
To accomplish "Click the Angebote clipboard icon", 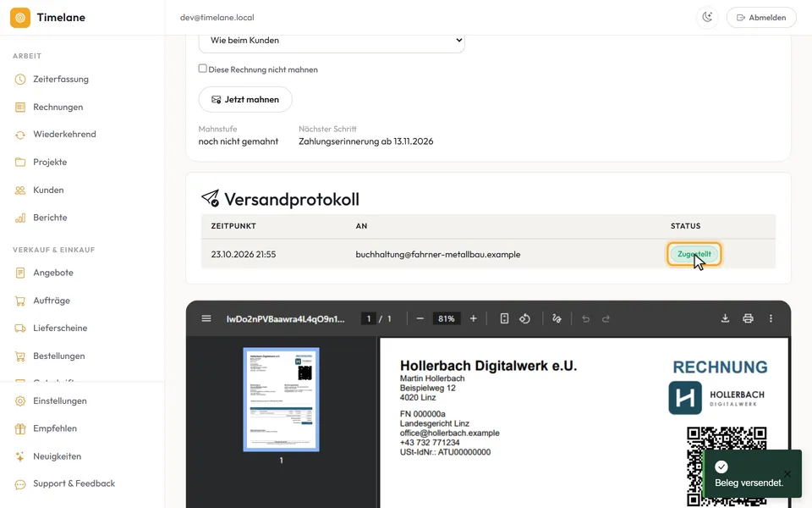I will pos(20,273).
